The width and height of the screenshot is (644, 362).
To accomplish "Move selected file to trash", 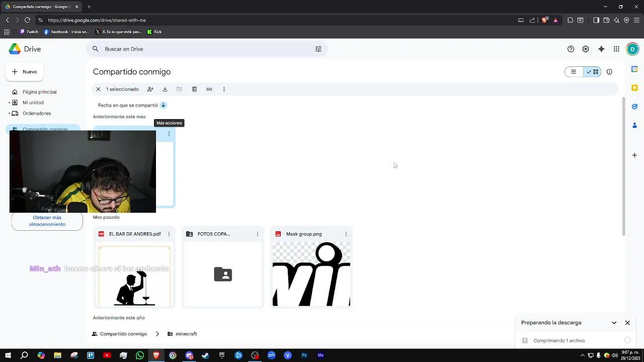I will tap(194, 89).
